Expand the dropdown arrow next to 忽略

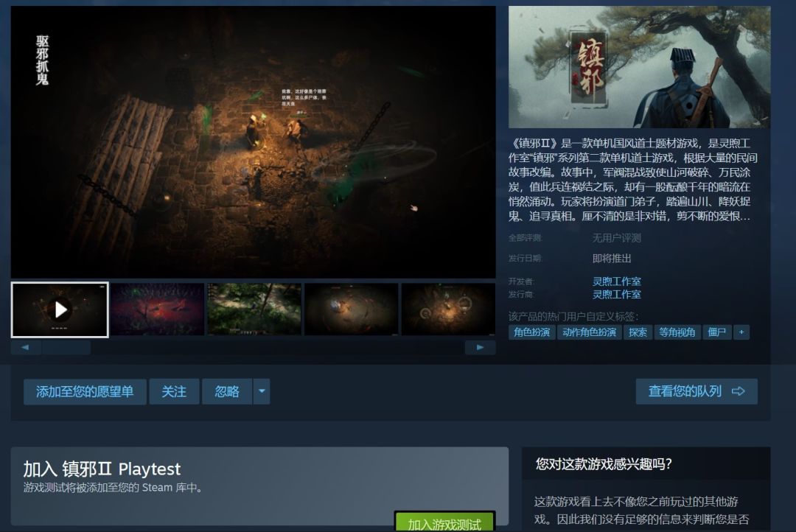coord(262,391)
